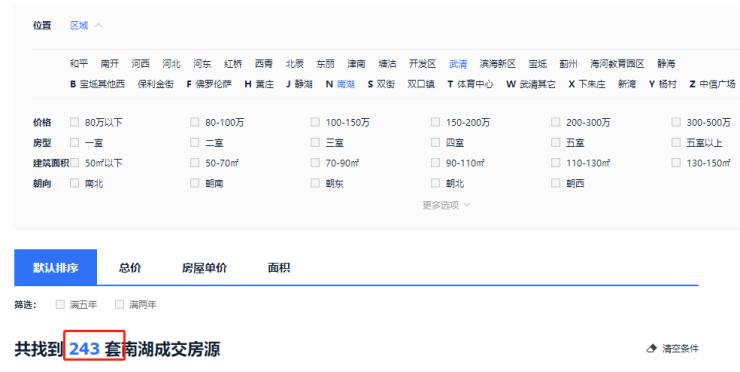Screen dimensions: 740x372
Task: Select the 70-90㎡ area checkbox
Action: pos(315,162)
